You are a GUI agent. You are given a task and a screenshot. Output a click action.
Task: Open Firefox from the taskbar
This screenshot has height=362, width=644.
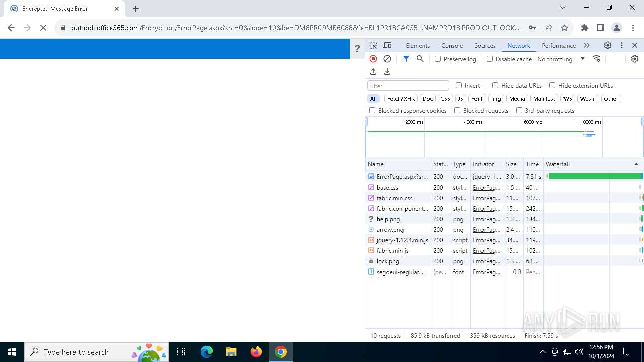[x=256, y=352]
